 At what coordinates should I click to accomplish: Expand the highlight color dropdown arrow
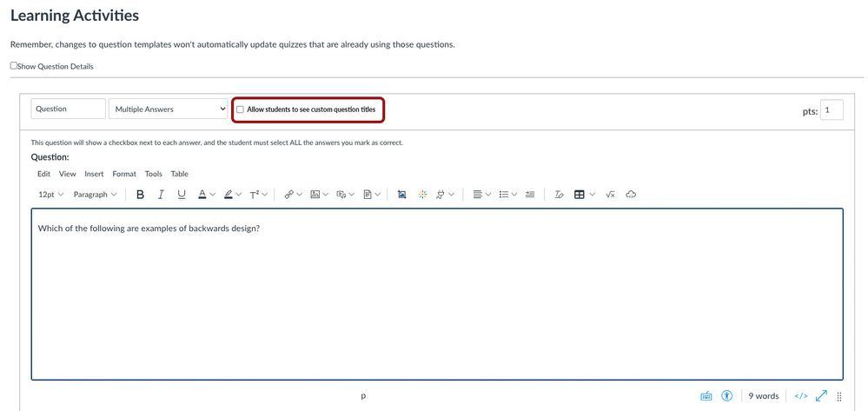239,195
